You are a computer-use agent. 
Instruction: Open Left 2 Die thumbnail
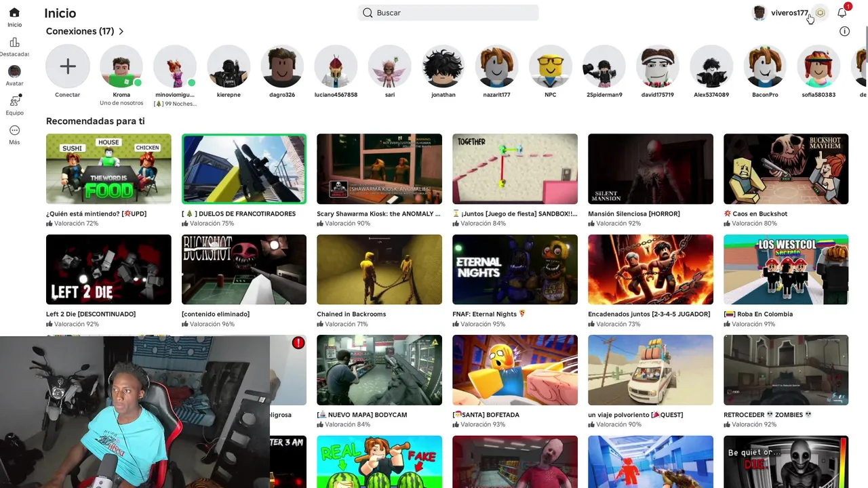pos(108,270)
